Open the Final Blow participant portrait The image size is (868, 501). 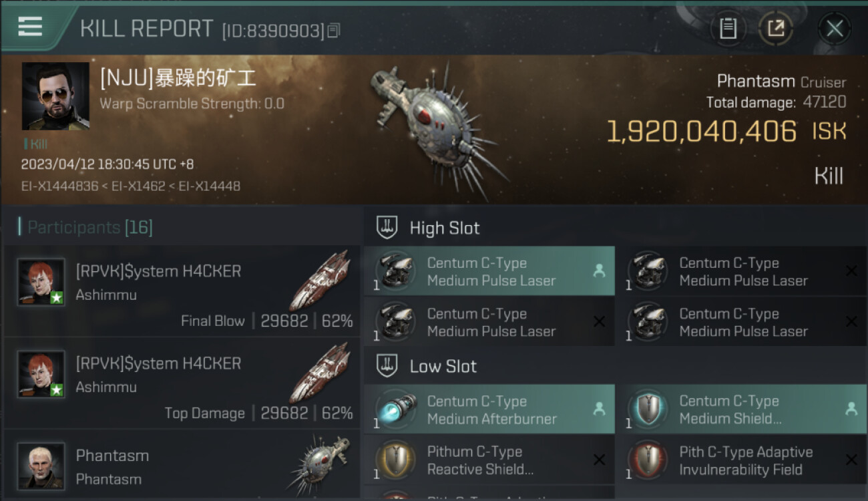click(x=41, y=282)
